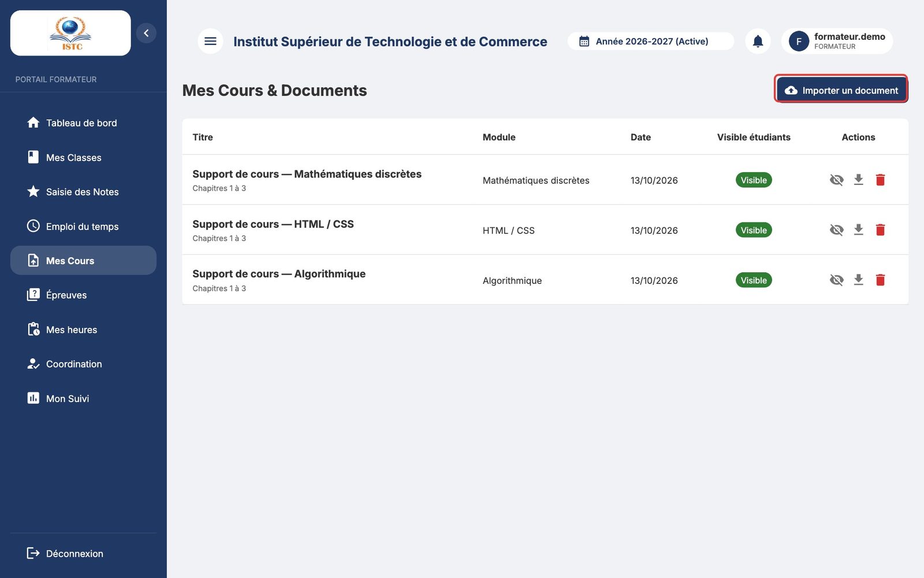This screenshot has height=578, width=924.
Task: Open Coordination page
Action: coord(83,364)
